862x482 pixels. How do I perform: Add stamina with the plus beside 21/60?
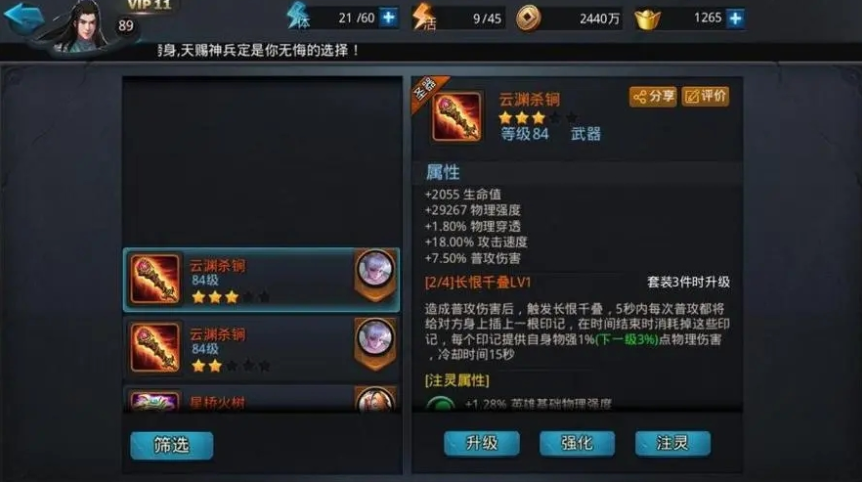click(389, 18)
